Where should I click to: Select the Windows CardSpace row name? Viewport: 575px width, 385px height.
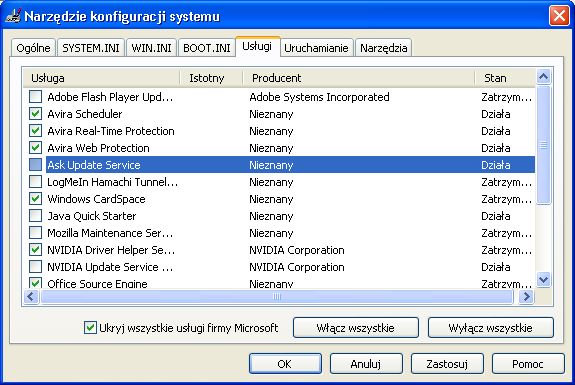pyautogui.click(x=96, y=199)
